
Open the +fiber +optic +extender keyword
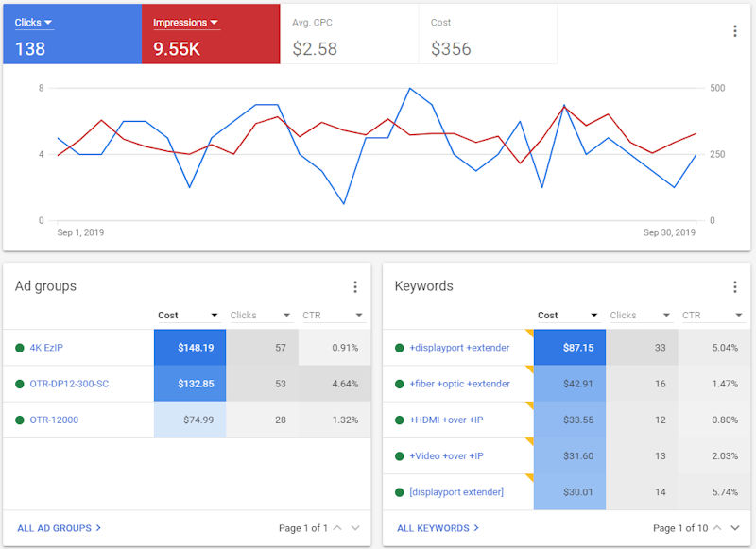(x=460, y=384)
